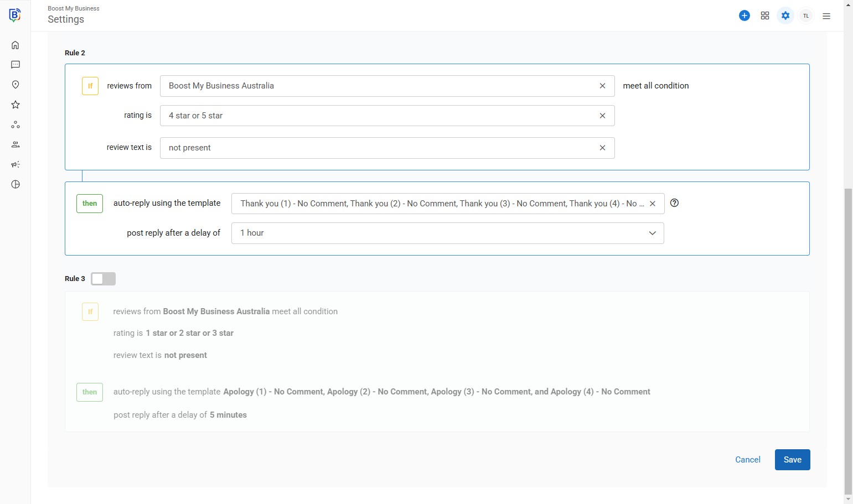
Task: Open the reviews star icon in sidebar
Action: [15, 105]
